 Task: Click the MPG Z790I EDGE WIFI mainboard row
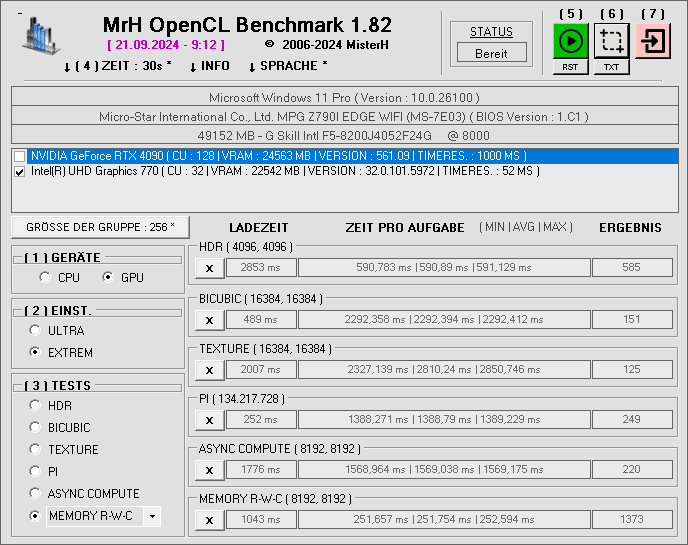[345, 116]
